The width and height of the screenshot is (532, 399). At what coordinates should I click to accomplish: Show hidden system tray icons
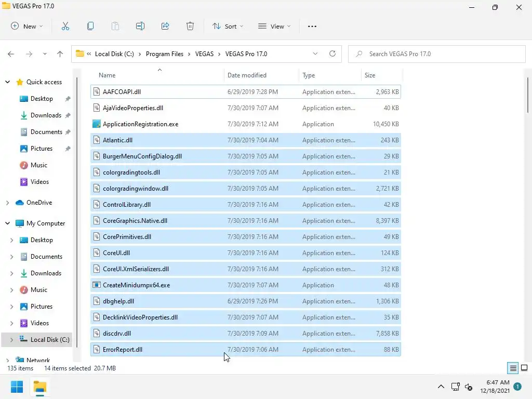tap(441, 387)
